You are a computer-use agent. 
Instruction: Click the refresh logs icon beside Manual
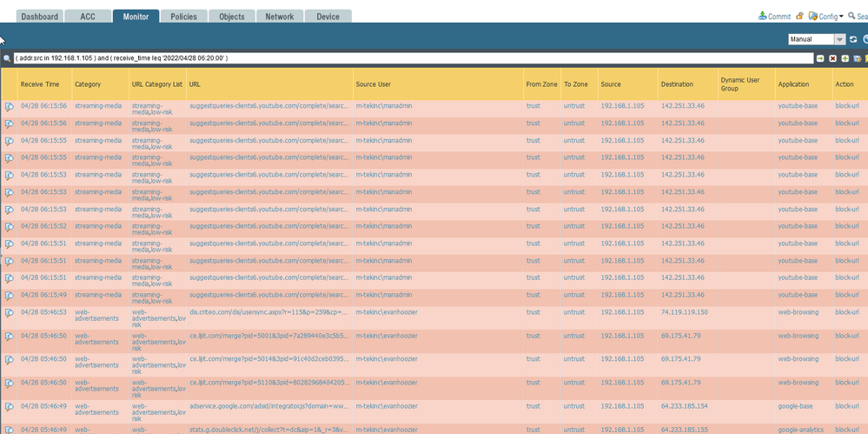click(x=853, y=39)
